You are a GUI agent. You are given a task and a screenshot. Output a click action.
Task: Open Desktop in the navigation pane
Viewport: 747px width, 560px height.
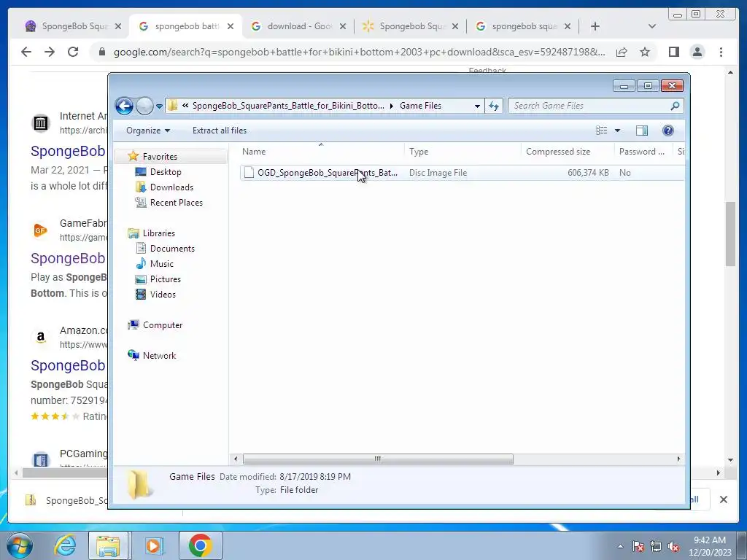pos(166,172)
